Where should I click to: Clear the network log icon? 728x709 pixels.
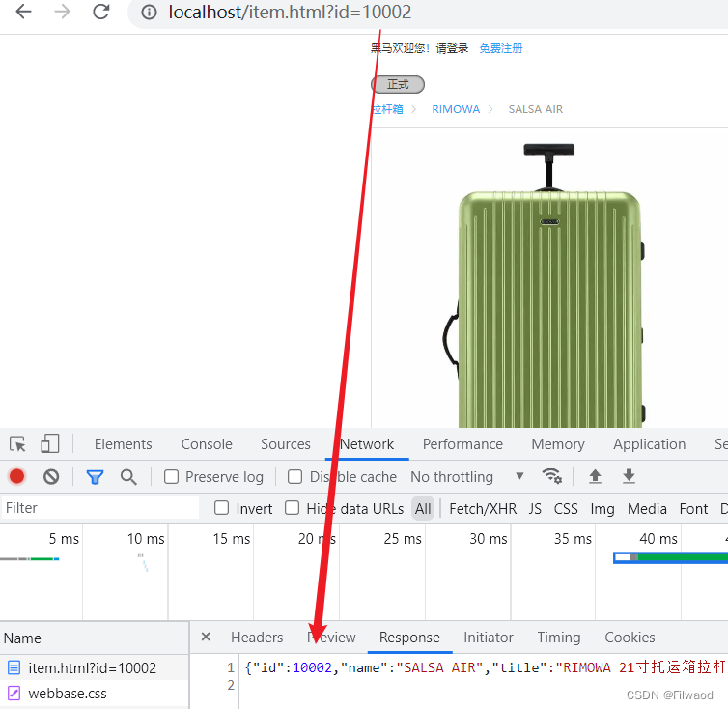tap(51, 477)
